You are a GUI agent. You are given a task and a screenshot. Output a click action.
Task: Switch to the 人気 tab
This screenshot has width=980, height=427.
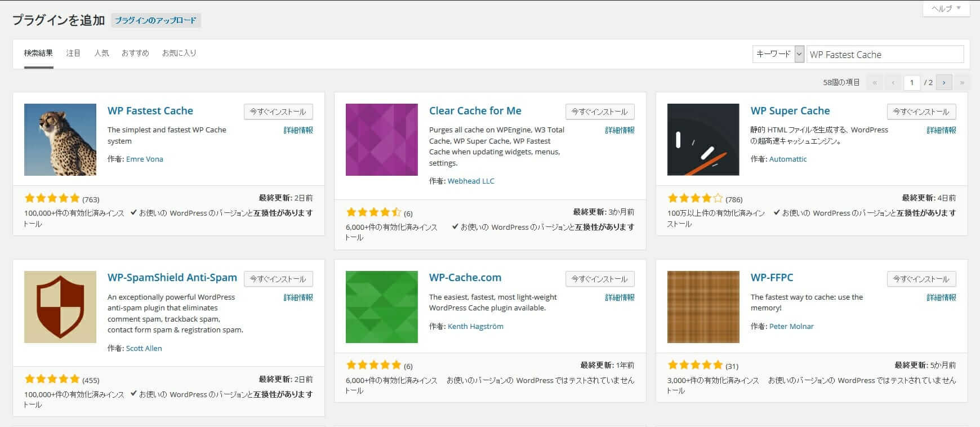point(101,54)
